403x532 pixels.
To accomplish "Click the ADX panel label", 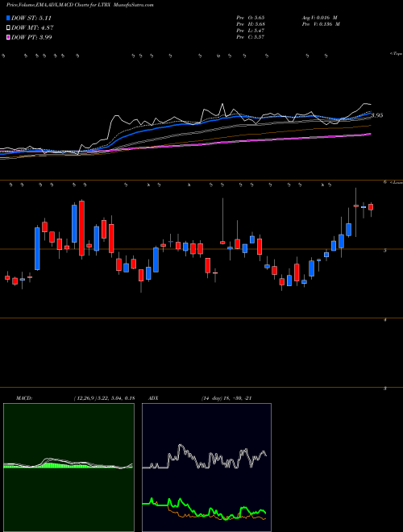I will pyautogui.click(x=153, y=398).
